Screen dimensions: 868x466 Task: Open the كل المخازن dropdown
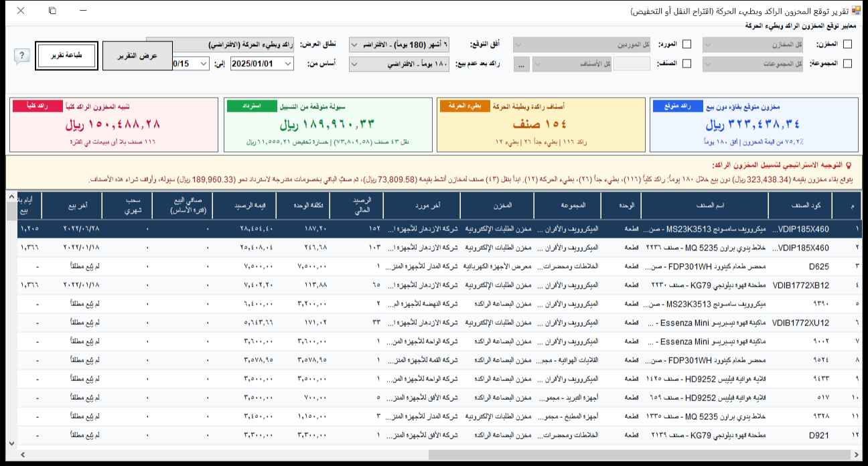coord(754,45)
